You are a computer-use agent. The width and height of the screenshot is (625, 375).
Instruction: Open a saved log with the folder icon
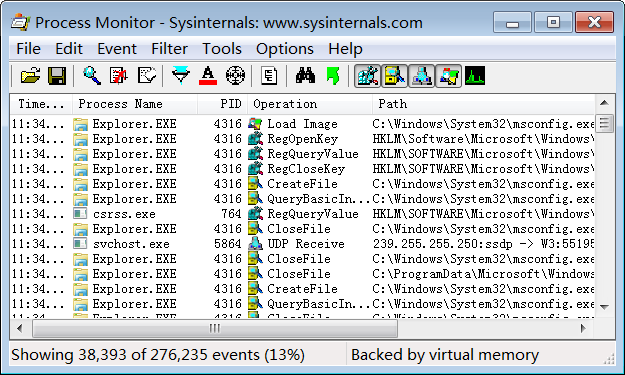pos(30,75)
